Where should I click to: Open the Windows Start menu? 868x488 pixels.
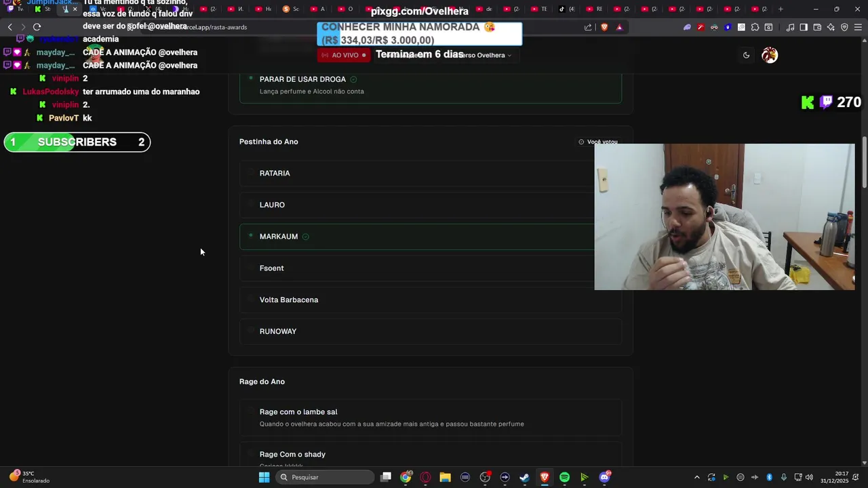tap(264, 477)
